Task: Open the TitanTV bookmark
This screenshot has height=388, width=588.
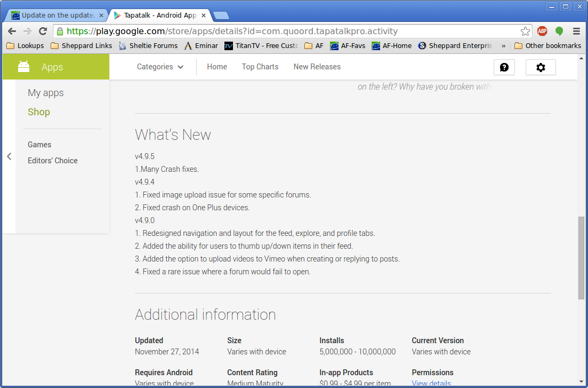Action: point(261,45)
